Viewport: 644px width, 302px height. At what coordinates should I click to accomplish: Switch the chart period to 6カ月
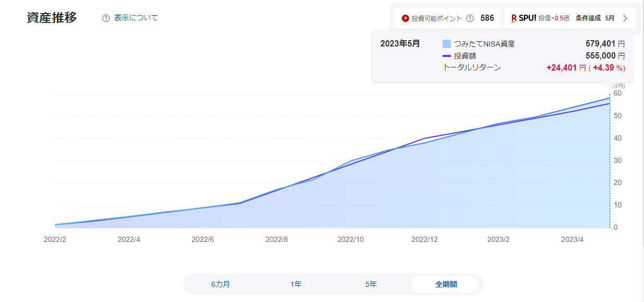click(x=220, y=284)
